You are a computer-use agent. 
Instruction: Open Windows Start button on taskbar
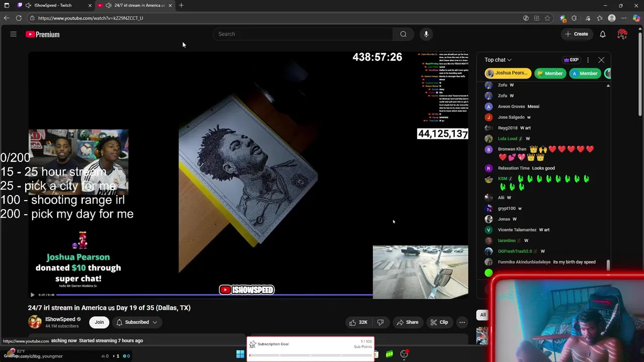(240, 354)
